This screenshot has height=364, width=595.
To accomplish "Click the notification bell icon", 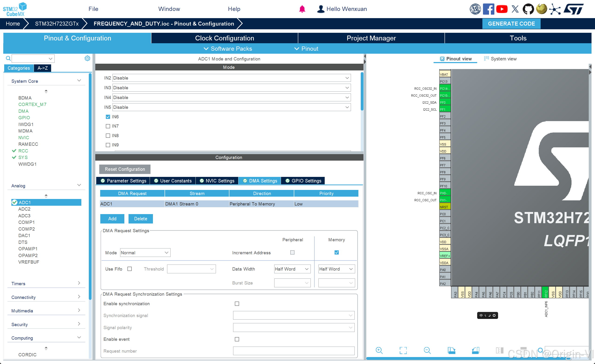I will [302, 9].
